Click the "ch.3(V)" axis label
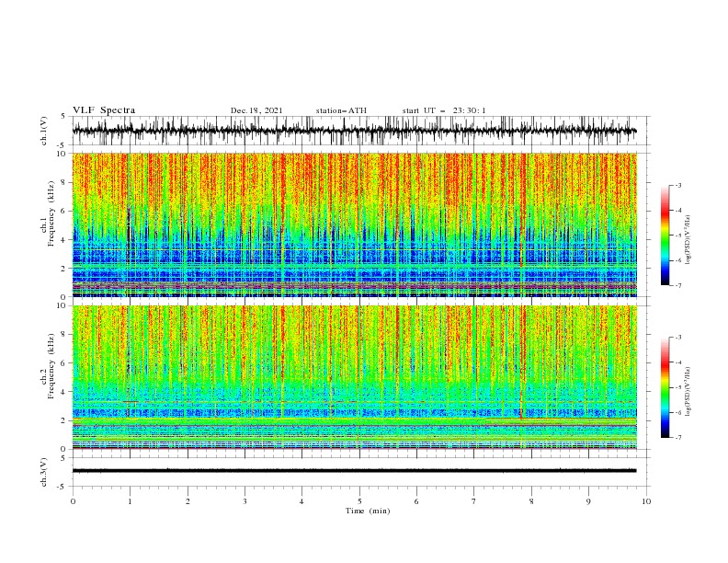 pos(44,472)
